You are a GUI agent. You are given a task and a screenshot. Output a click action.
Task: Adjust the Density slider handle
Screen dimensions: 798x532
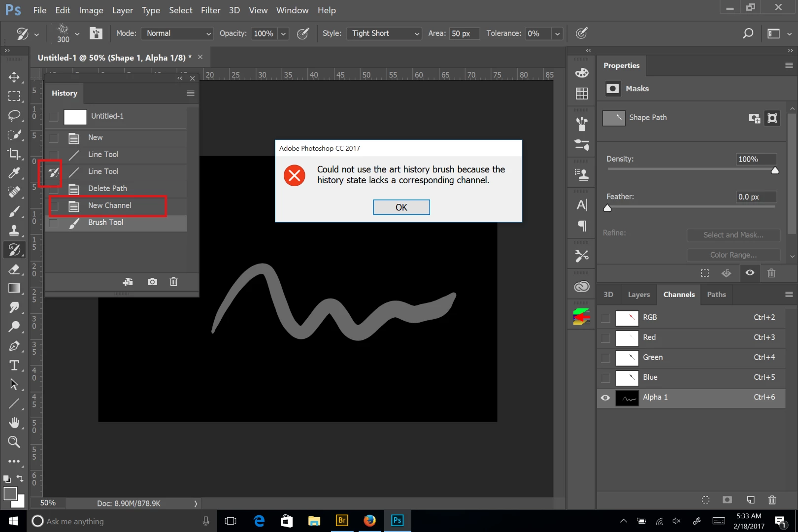775,170
